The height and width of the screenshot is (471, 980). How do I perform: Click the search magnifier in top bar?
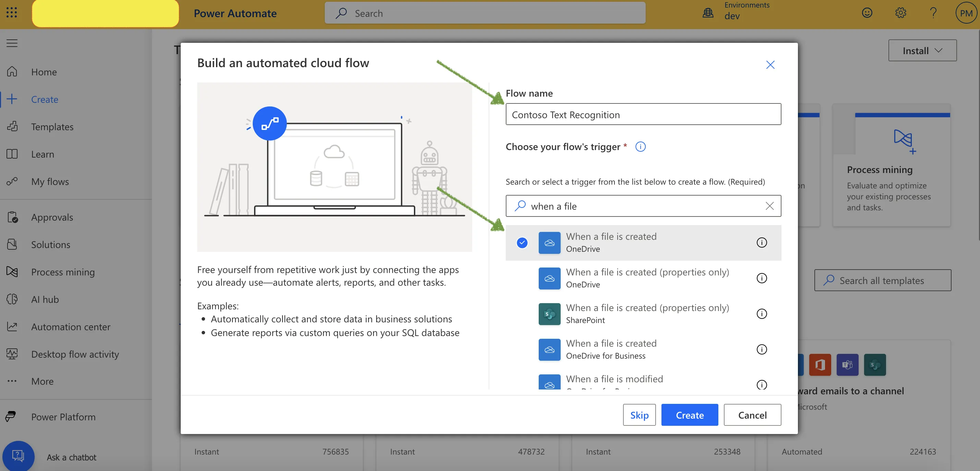tap(341, 13)
